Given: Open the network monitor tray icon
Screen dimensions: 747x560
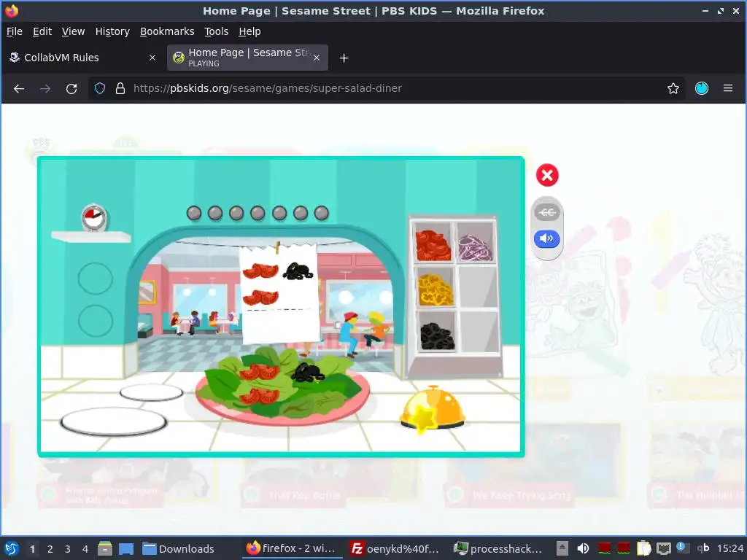Looking at the screenshot, I should pos(663,548).
